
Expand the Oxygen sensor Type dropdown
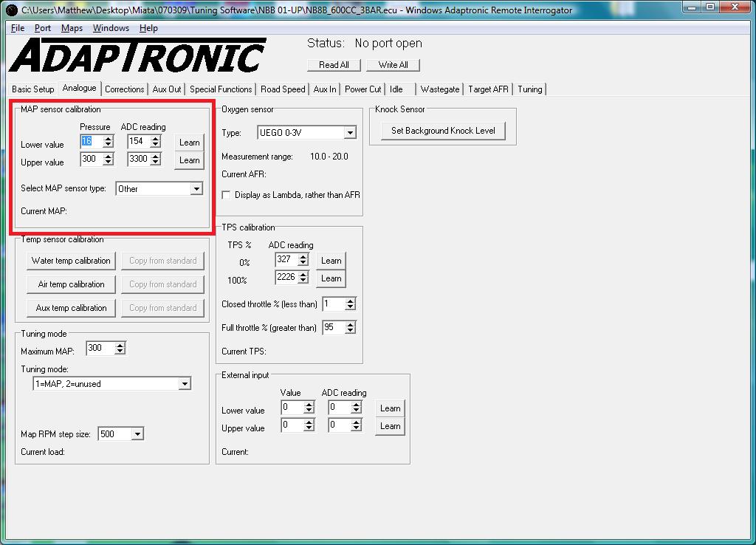350,133
